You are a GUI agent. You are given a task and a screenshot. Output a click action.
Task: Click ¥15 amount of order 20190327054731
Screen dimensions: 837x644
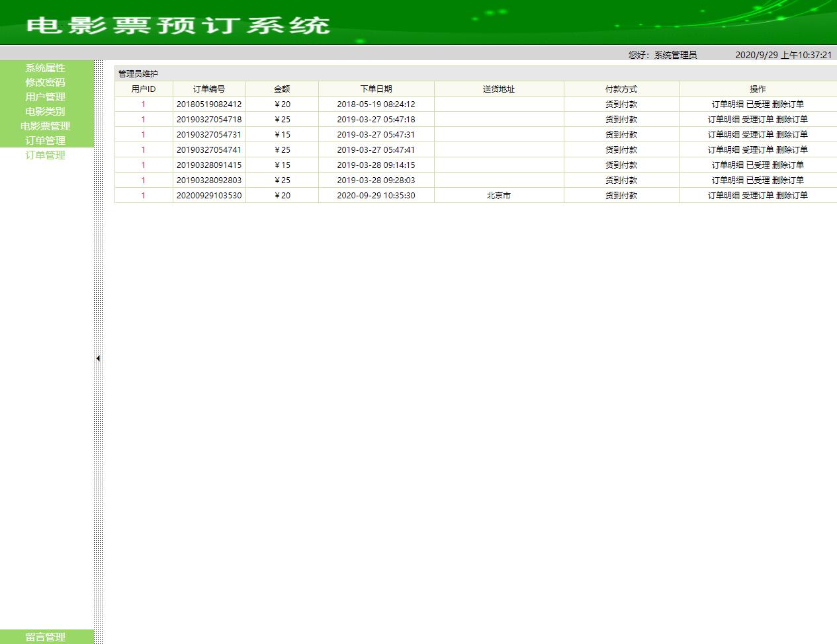click(283, 135)
